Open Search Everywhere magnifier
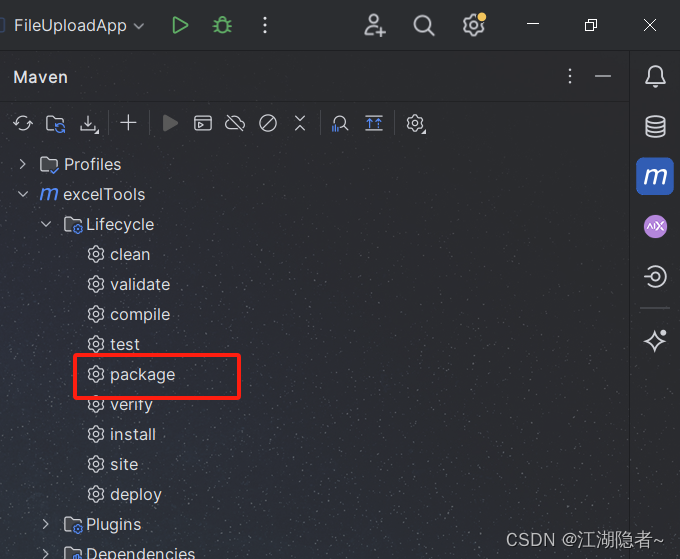Viewport: 680px width, 559px height. coord(424,25)
